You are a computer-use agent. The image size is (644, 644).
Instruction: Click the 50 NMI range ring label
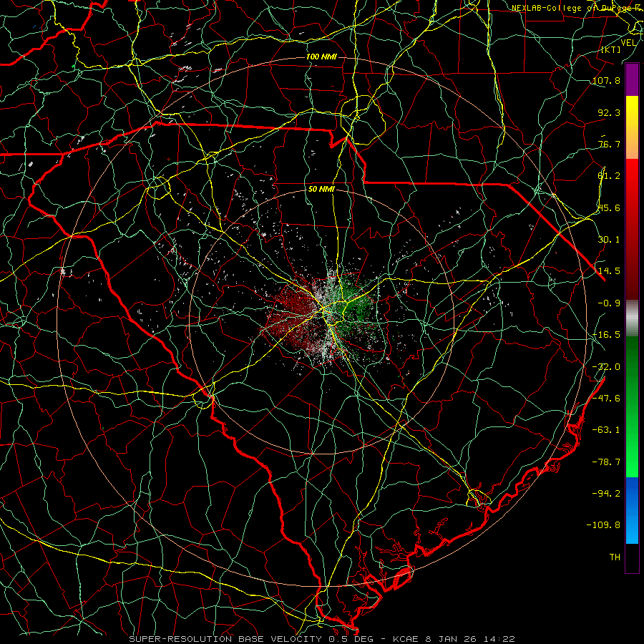tap(321, 190)
